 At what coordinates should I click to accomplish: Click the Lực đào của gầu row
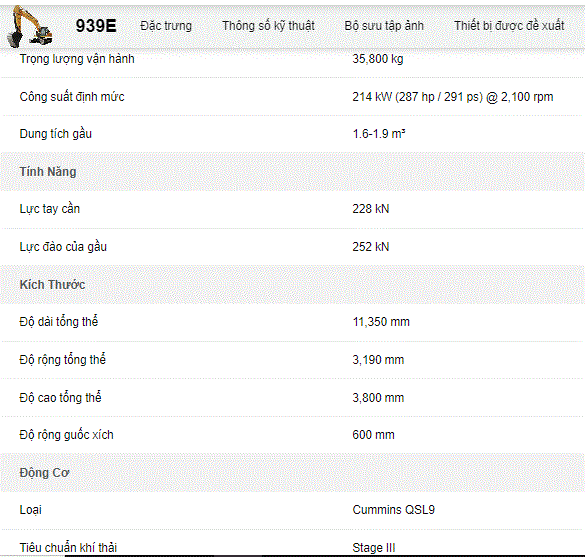(x=292, y=247)
